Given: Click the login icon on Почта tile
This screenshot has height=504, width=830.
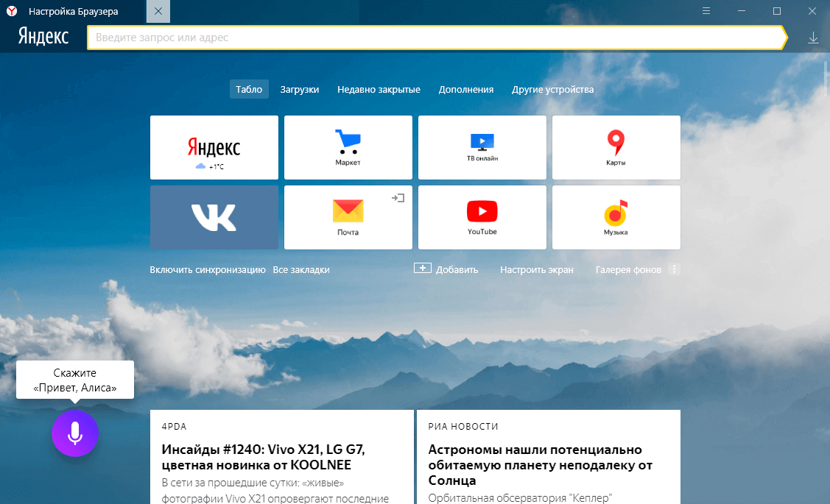Looking at the screenshot, I should 398,198.
